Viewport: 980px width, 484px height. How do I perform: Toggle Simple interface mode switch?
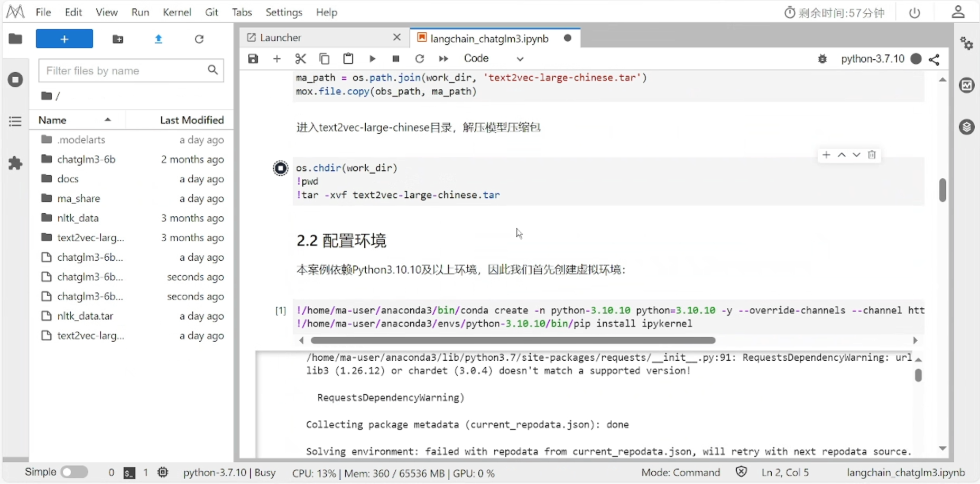pyautogui.click(x=73, y=472)
